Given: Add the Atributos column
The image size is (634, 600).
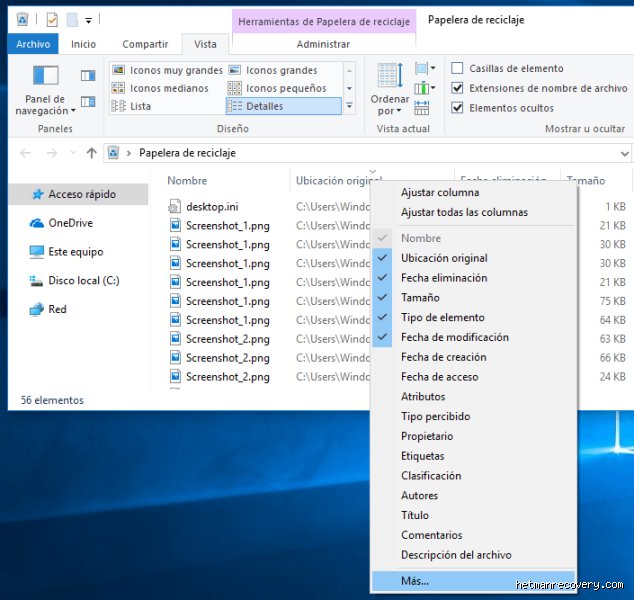Looking at the screenshot, I should point(473,397).
